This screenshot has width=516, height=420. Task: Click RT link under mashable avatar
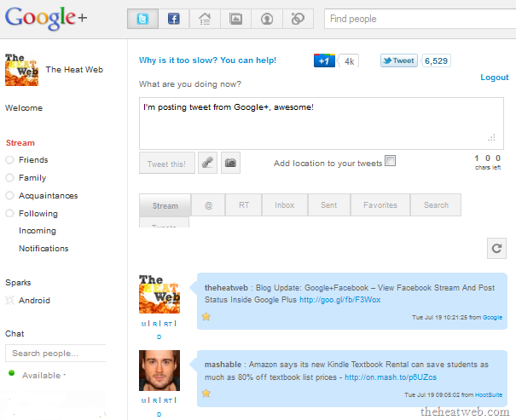pyautogui.click(x=168, y=400)
